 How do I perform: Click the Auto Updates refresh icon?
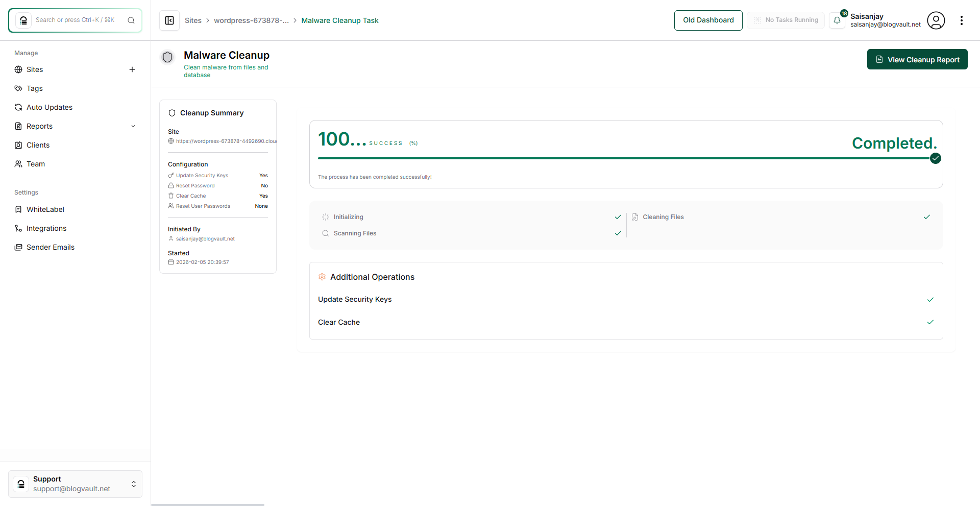18,107
